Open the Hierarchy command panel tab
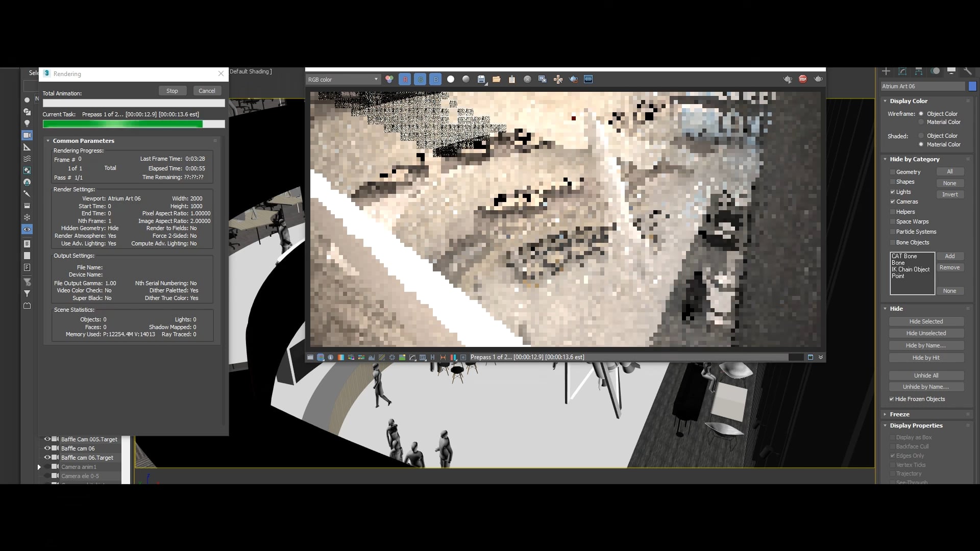Viewport: 980px width, 551px height. [919, 71]
